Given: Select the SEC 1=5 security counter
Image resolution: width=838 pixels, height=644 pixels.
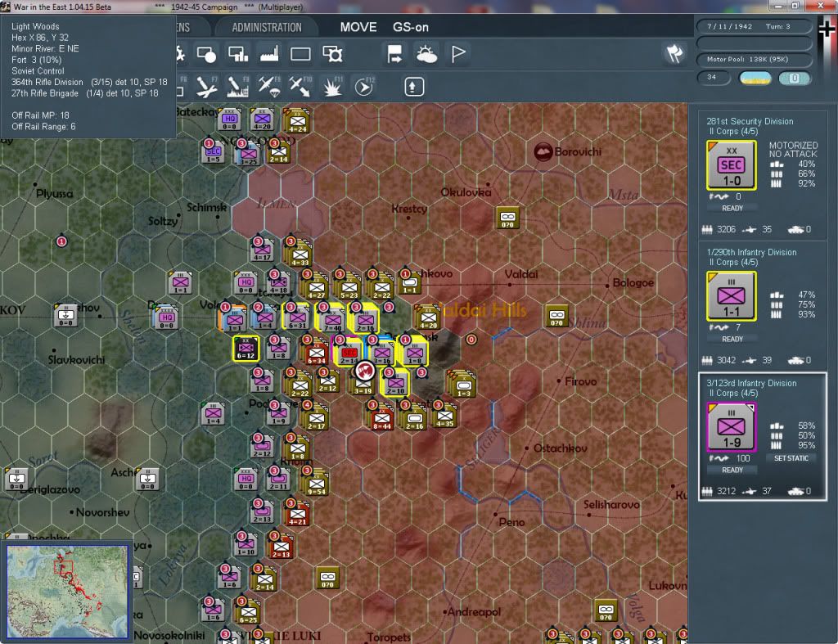Looking at the screenshot, I should 214,152.
